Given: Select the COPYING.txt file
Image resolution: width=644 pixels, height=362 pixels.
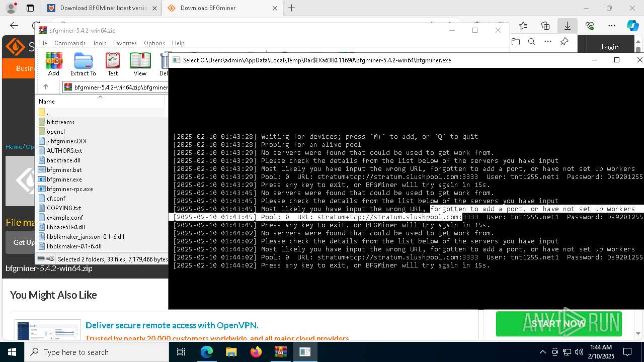Looking at the screenshot, I should click(x=63, y=208).
